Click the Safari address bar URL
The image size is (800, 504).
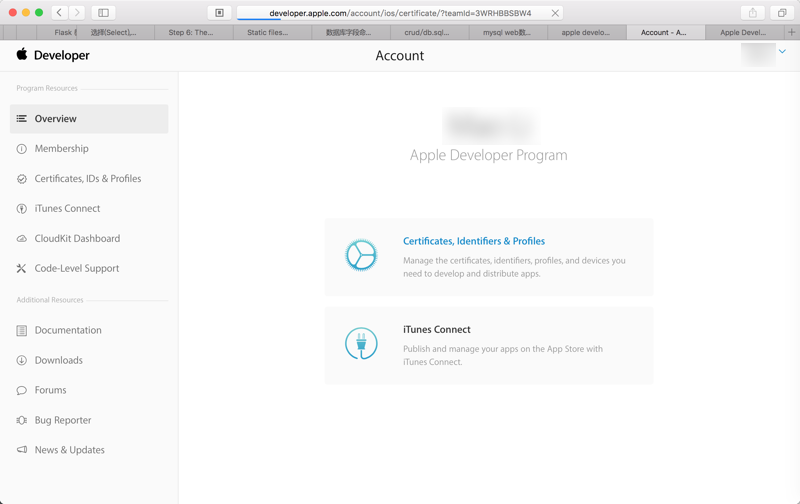click(400, 13)
